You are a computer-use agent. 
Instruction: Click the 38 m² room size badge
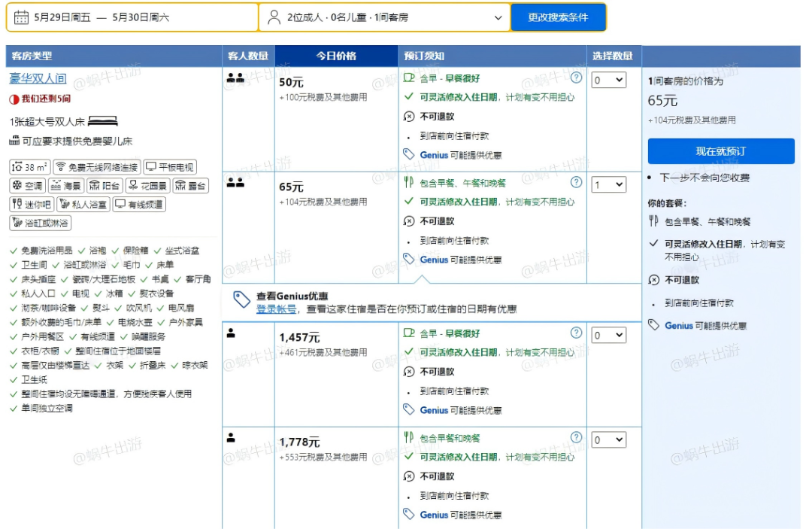point(30,167)
